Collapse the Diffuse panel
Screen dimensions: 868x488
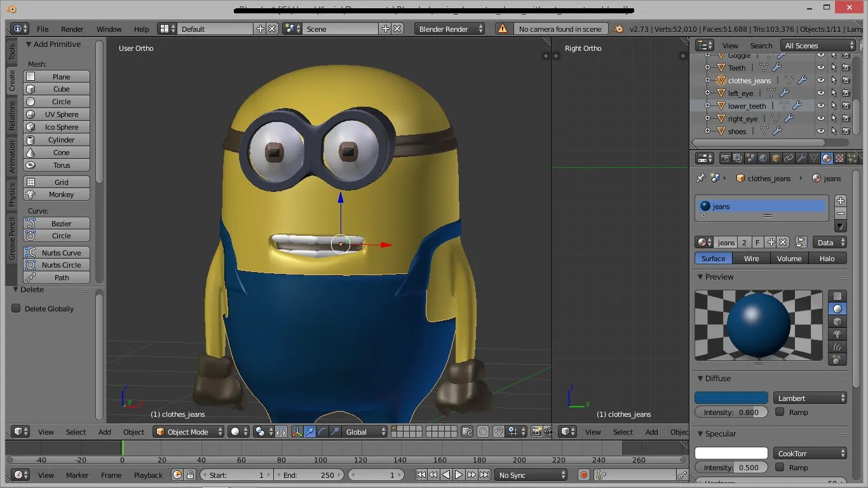point(700,379)
